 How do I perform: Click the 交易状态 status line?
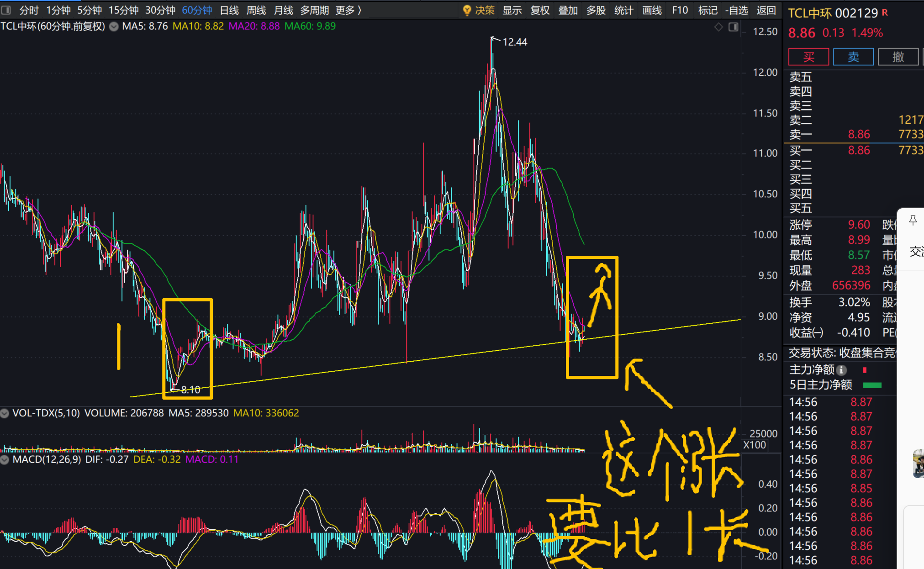(842, 353)
